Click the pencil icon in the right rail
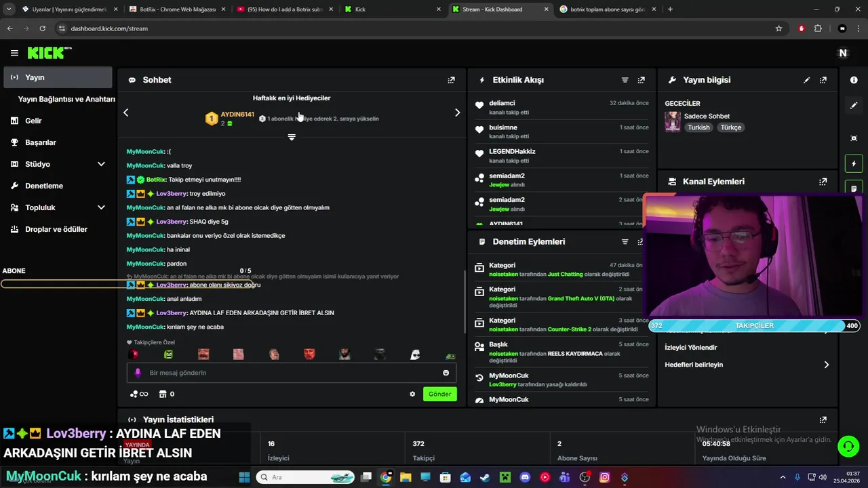The height and width of the screenshot is (488, 868). point(854,106)
